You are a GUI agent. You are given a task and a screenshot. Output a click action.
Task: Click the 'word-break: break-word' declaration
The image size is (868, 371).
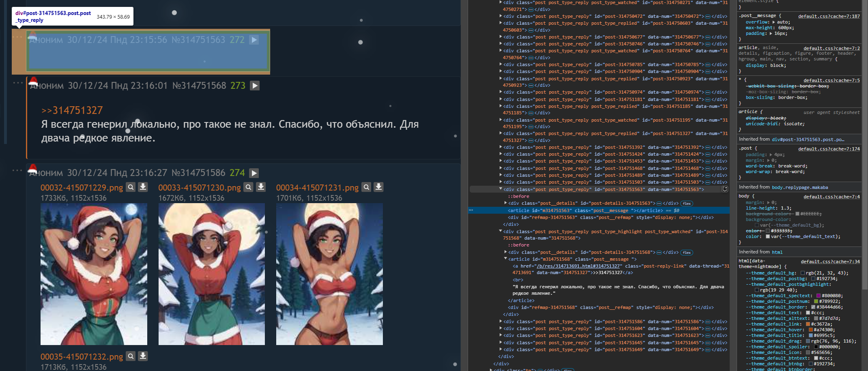776,166
